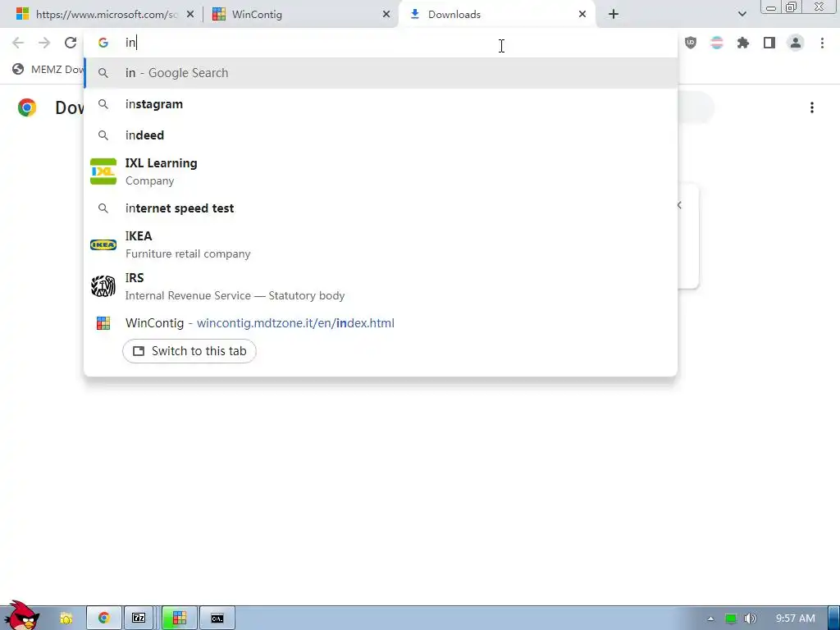Click the IRS eagle logo
Screen dimensions: 840x630
(103, 286)
